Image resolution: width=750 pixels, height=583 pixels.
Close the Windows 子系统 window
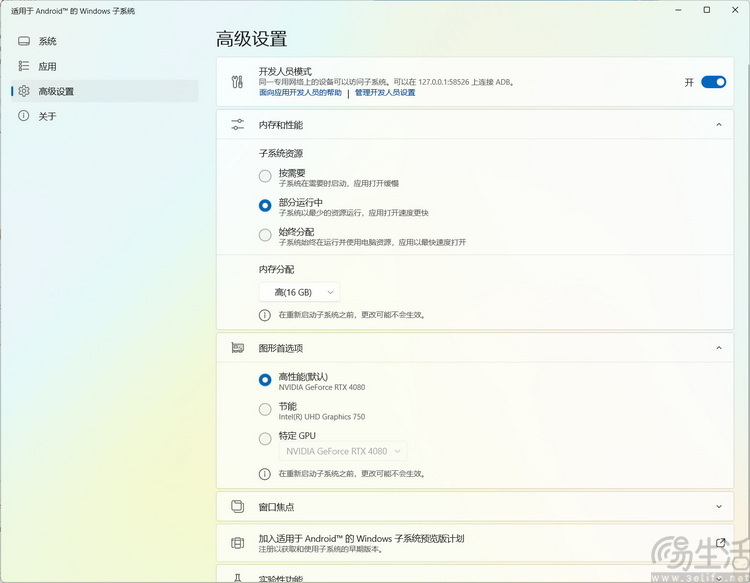[735, 10]
